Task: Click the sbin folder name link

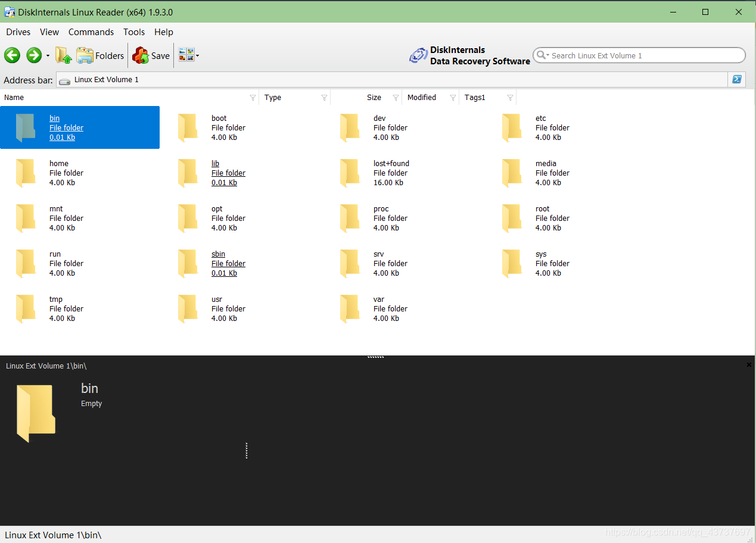Action: point(218,254)
